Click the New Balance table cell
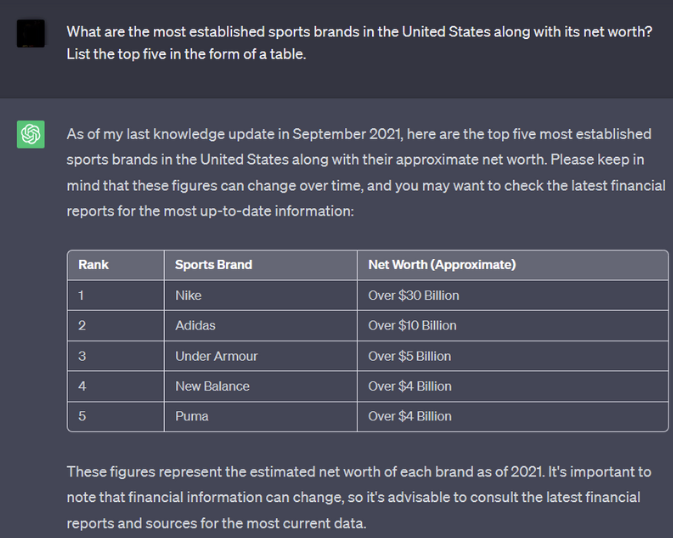 click(261, 386)
